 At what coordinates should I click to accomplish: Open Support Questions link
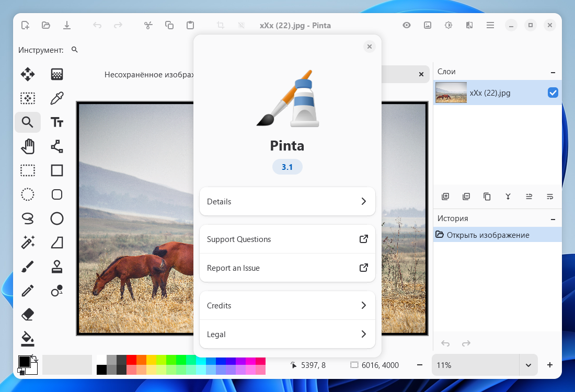pyautogui.click(x=287, y=239)
